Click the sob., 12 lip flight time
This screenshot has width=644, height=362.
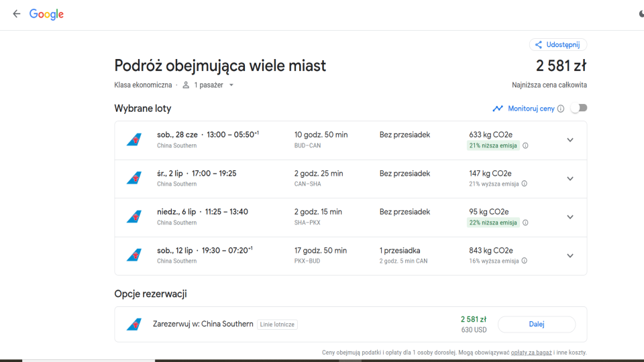(205, 250)
